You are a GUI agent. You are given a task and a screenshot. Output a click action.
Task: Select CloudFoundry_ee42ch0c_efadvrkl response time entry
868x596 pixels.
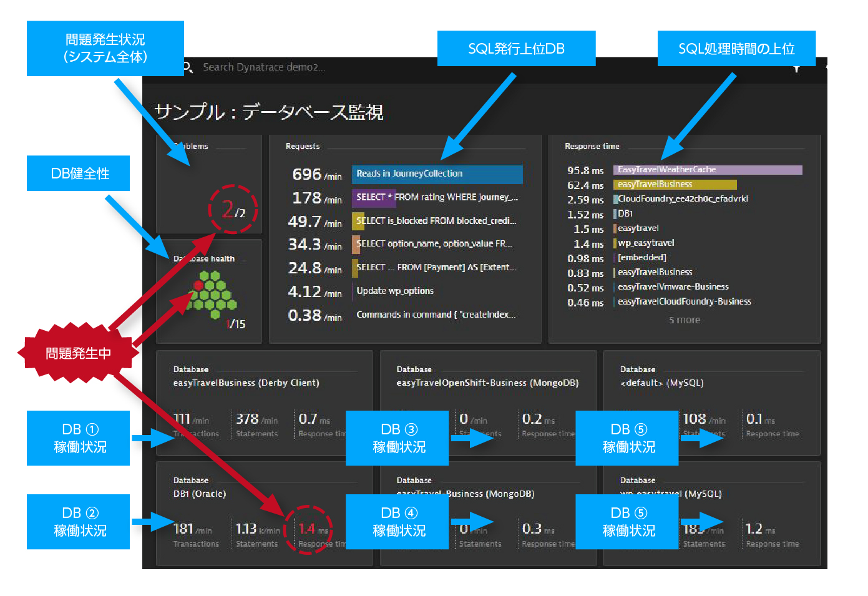click(x=681, y=199)
